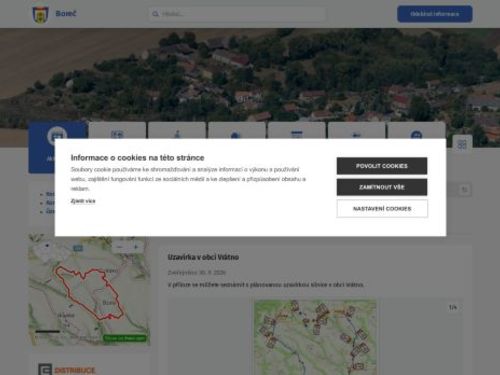The width and height of the screenshot is (500, 375).
Task: Click the ČEZ Distribuce logo banner
Action: (67, 370)
